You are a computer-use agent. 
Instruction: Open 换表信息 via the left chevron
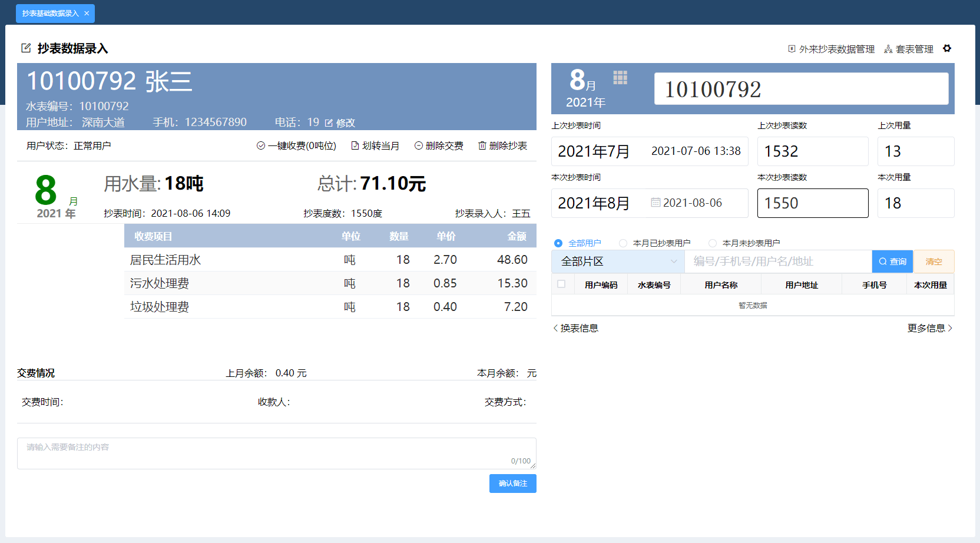[554, 328]
